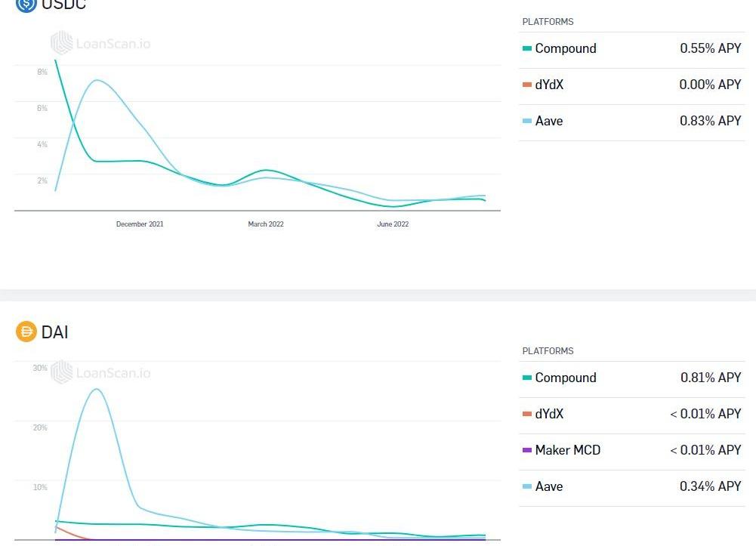Click the 0.55% APY value for Compound
Viewport: 756px width, 546px height.
[x=711, y=48]
